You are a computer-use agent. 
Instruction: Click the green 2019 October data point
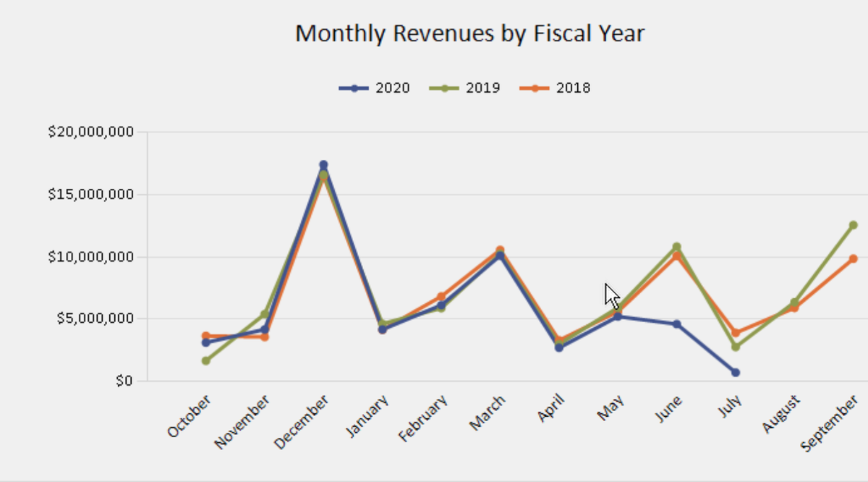tap(206, 360)
